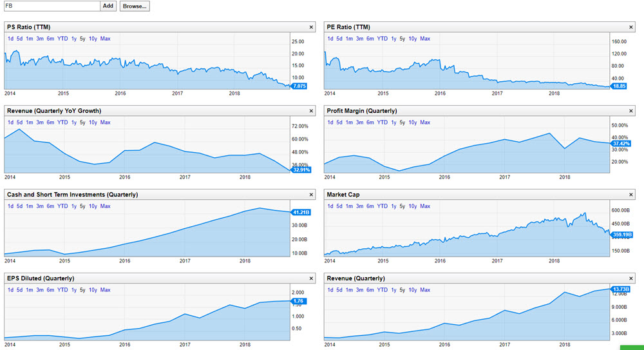The width and height of the screenshot is (644, 350).
Task: Close the Profit Margin (Quarterly) panel
Action: click(631, 111)
